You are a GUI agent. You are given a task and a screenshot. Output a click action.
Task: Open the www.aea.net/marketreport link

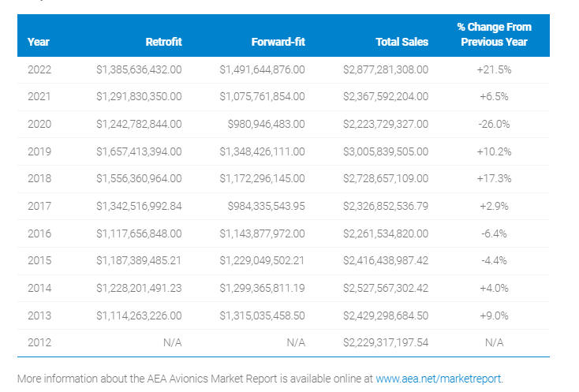[439, 378]
